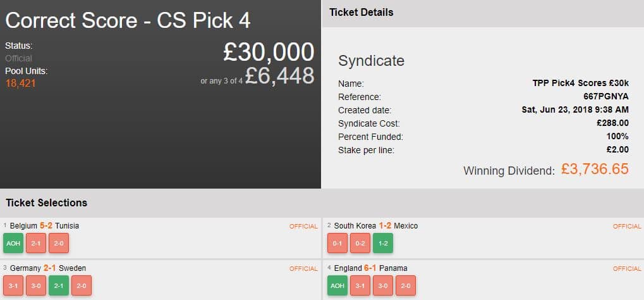Click the 0-1 chip for South Korea-Mexico
This screenshot has width=644, height=300.
pos(337,243)
